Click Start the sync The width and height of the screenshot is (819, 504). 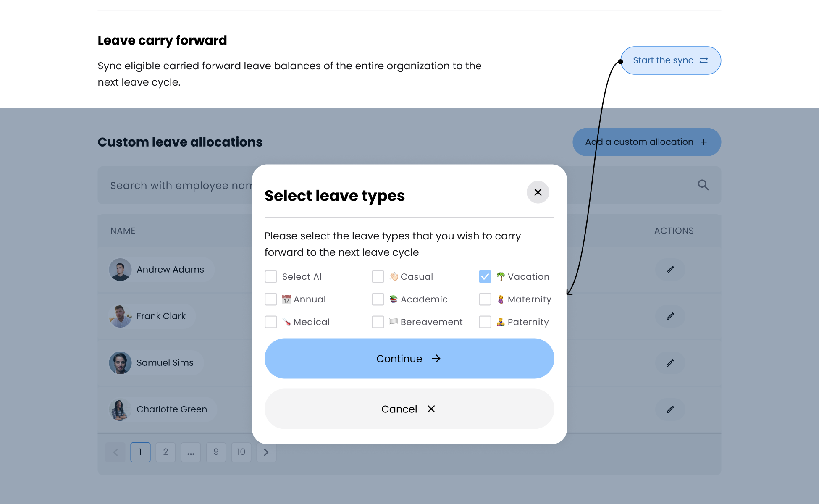pos(670,60)
